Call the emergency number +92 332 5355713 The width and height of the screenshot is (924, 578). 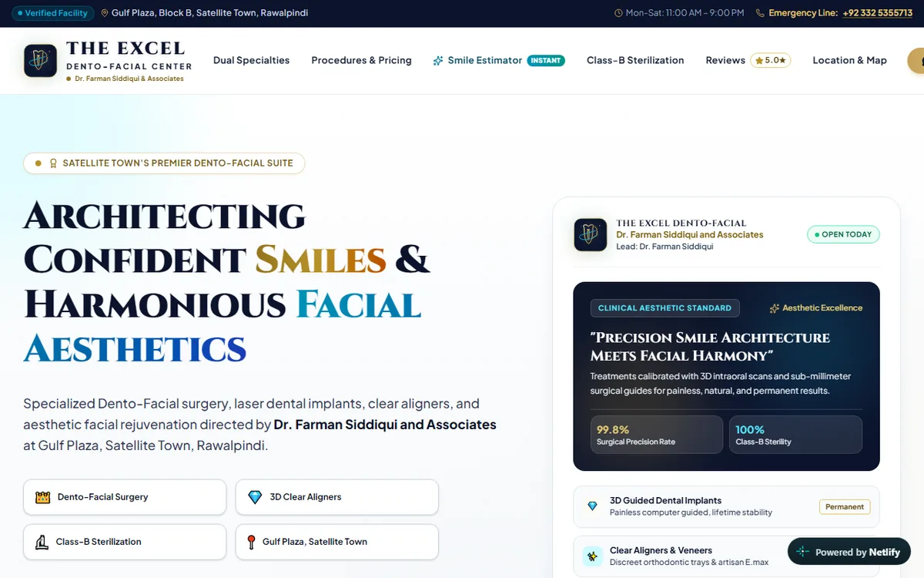(877, 13)
